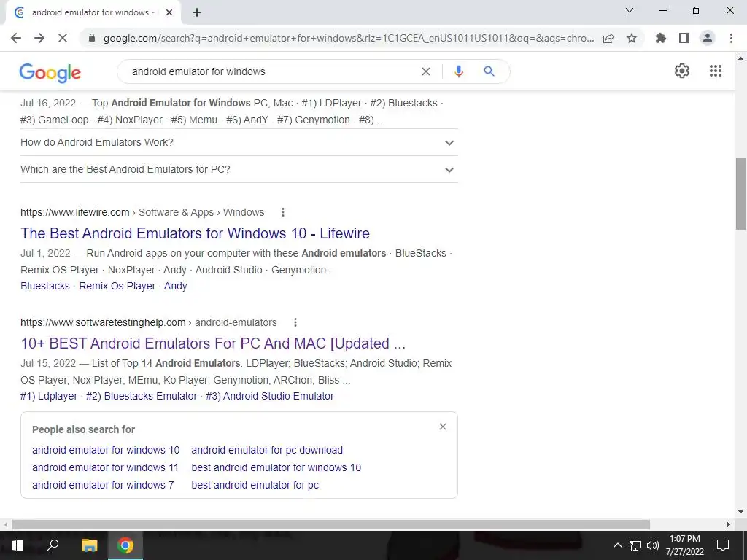Search best android emulator for pc
This screenshot has width=747, height=560.
(x=255, y=485)
